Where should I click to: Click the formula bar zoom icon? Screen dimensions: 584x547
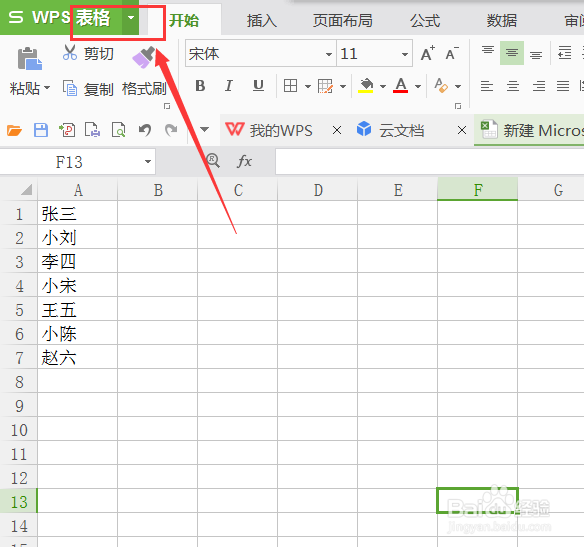pyautogui.click(x=213, y=160)
